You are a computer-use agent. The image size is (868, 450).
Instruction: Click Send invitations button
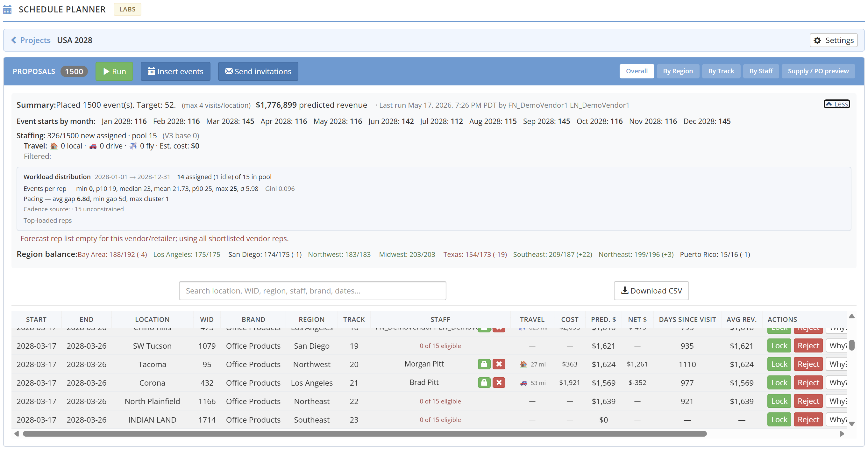pyautogui.click(x=258, y=71)
